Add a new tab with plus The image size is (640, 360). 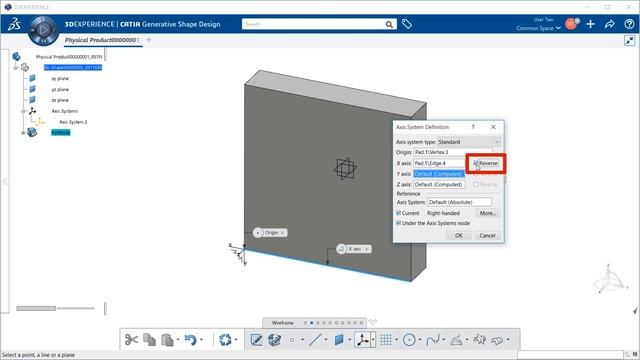tap(149, 40)
